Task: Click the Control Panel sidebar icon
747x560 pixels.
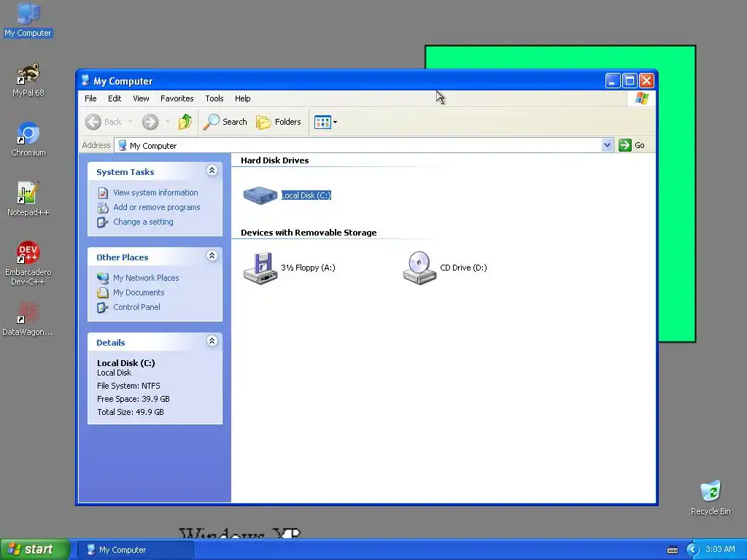Action: point(103,308)
